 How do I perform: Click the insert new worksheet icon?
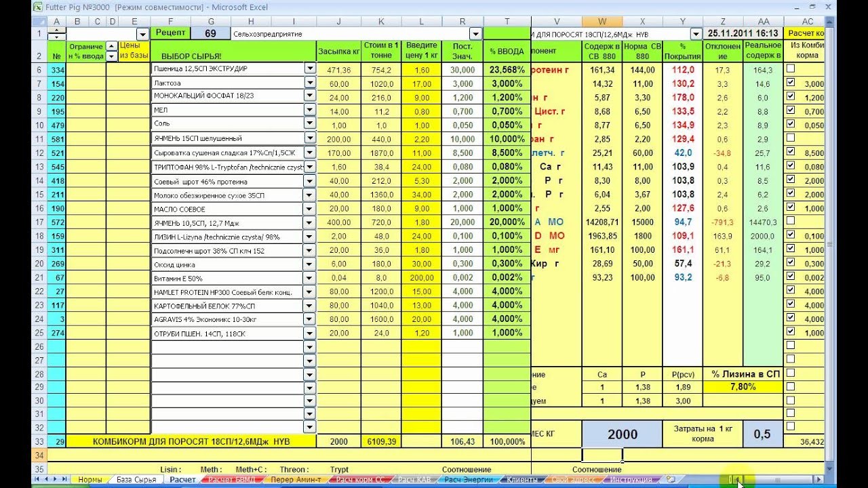[x=671, y=479]
